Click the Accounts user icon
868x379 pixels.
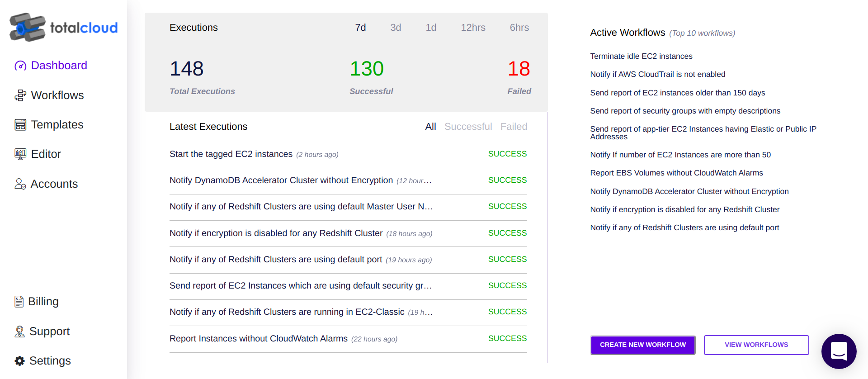tap(20, 184)
